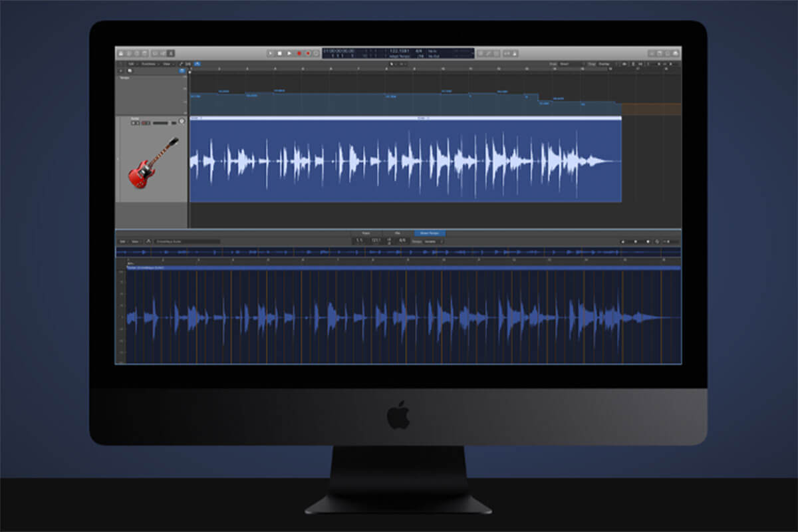Open the Loop Browser

pos(667,53)
